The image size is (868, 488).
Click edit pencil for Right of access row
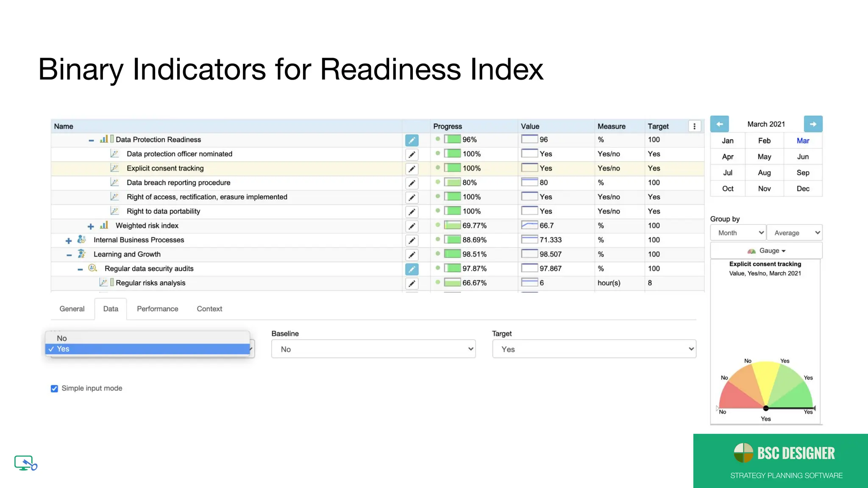click(412, 198)
